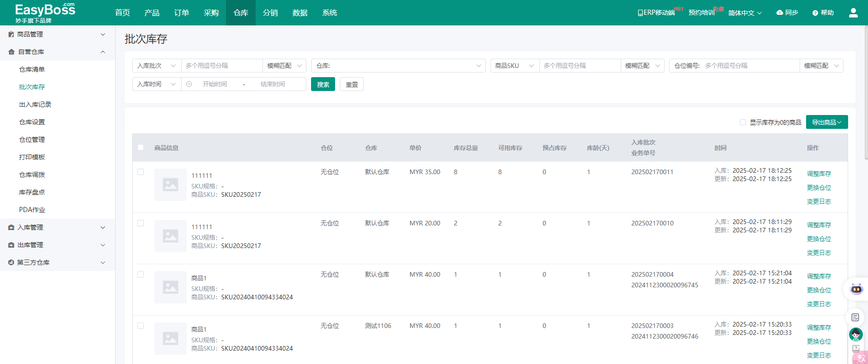The image size is (868, 364).
Task: Open the 测试1106 warehouse link
Action: (378, 326)
